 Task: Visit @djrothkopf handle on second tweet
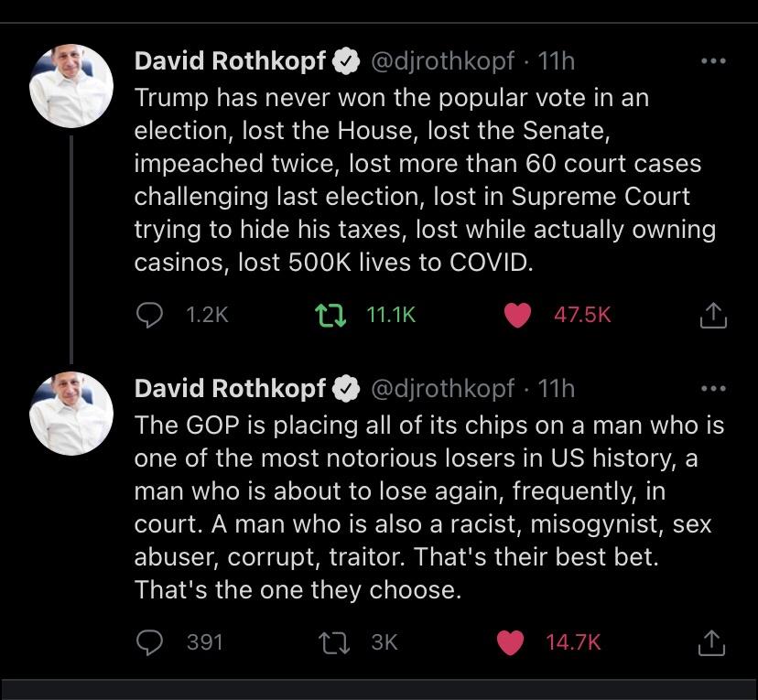[x=442, y=389]
